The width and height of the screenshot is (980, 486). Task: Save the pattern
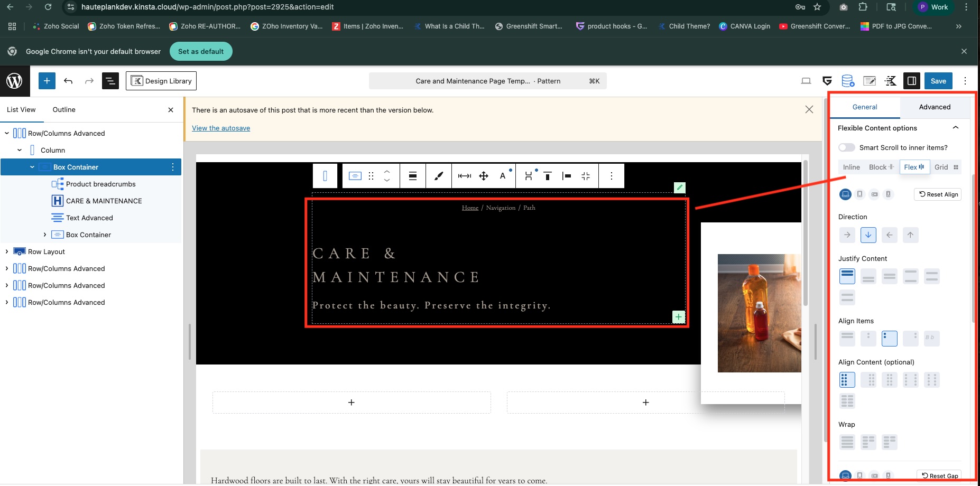click(x=938, y=81)
